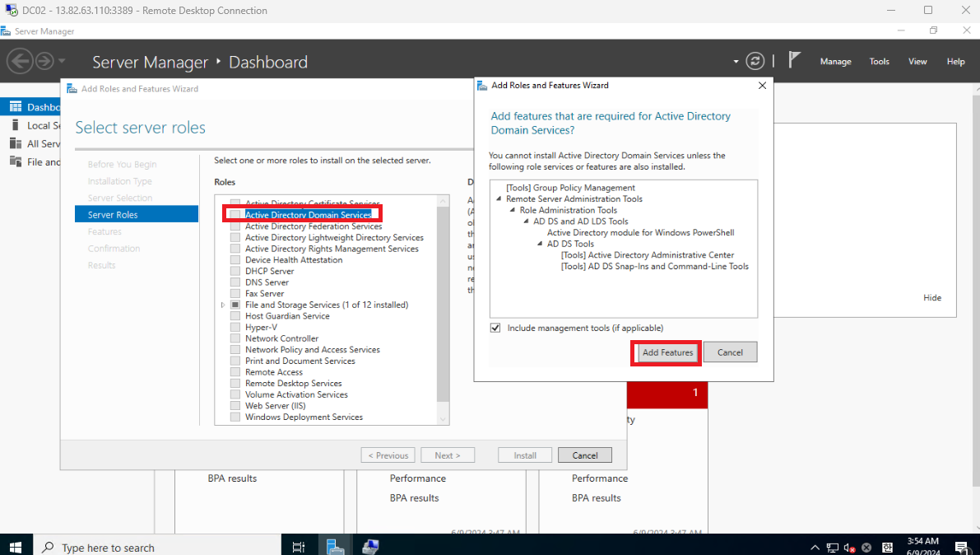Image resolution: width=980 pixels, height=555 pixels.
Task: Collapse AD DS Tools node
Action: pyautogui.click(x=540, y=244)
